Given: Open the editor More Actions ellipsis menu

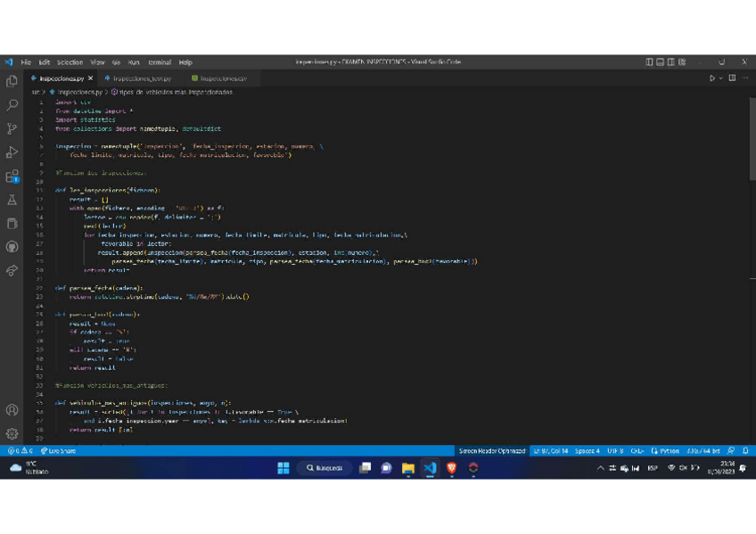Looking at the screenshot, I should coord(745,78).
